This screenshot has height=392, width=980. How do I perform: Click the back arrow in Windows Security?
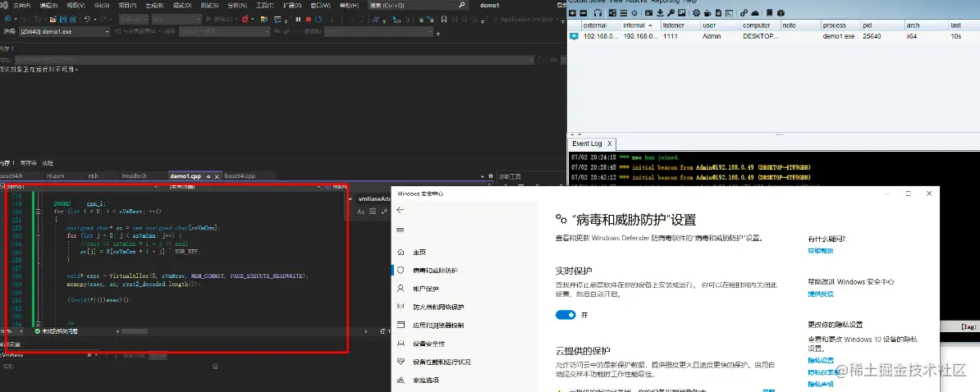tap(401, 210)
